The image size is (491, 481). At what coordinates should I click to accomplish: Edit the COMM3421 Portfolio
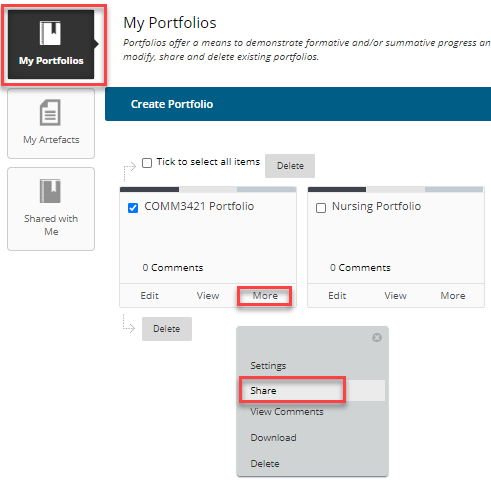149,296
